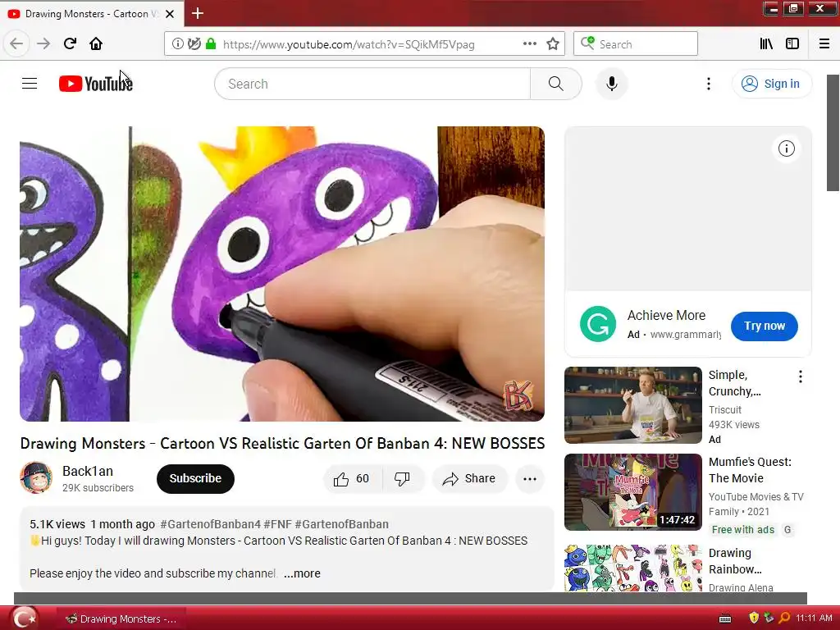The image size is (840, 630).
Task: Click the magnifier tray icon
Action: (x=783, y=619)
